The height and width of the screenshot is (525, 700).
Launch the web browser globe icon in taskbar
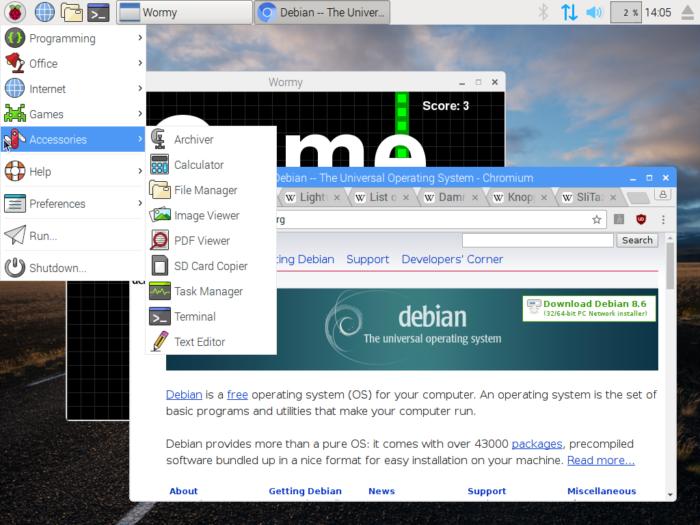pos(45,12)
